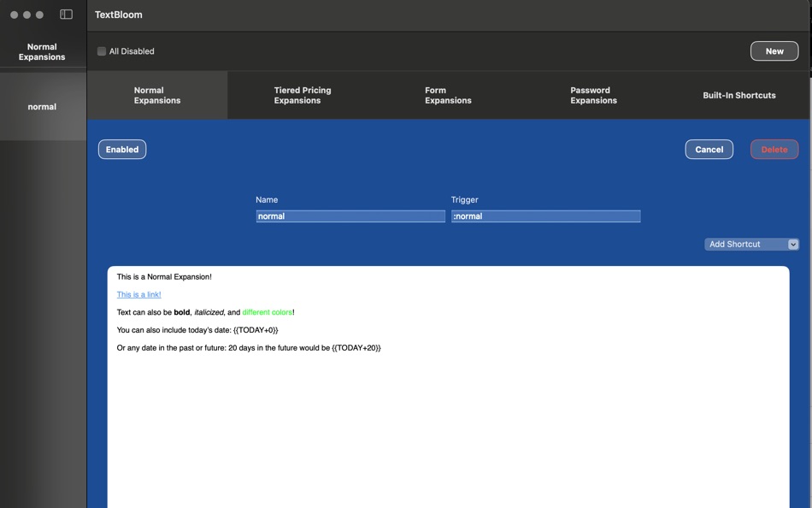812x508 pixels.
Task: Click the 'This is a link!' hyperlink
Action: [138, 294]
